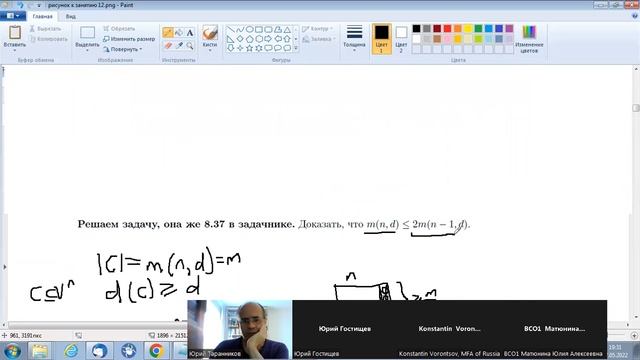Click Юрий Таранников webcam video tile

[240, 329]
